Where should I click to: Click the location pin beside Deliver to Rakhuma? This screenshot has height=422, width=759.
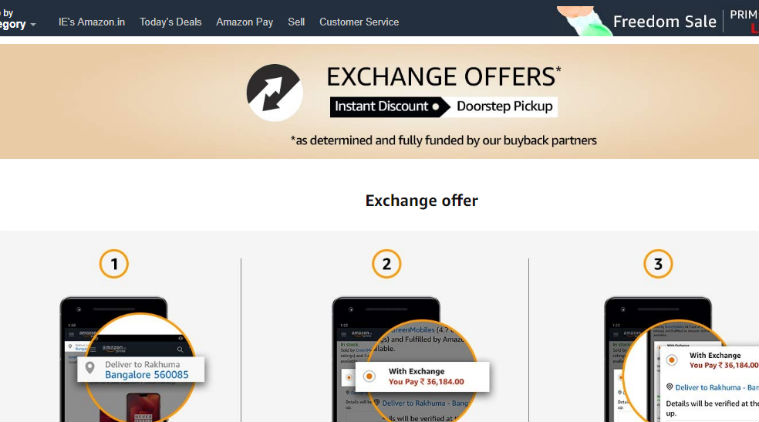pos(90,368)
